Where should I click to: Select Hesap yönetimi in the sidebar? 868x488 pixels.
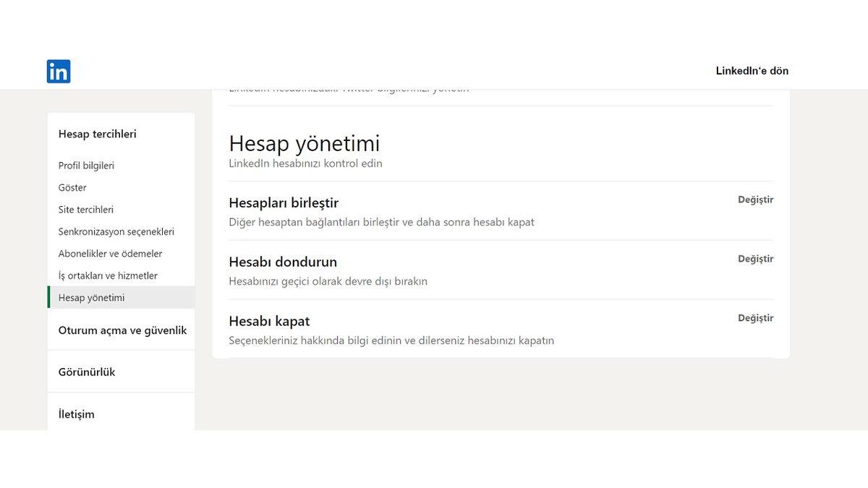click(91, 297)
